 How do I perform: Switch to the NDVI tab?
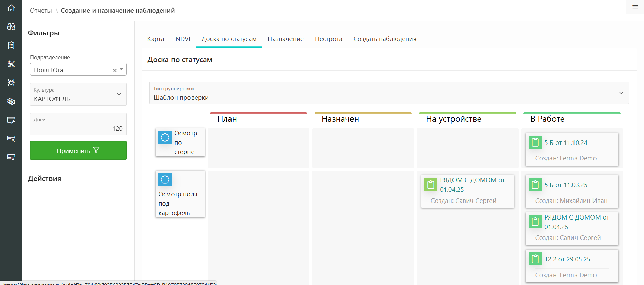click(183, 39)
